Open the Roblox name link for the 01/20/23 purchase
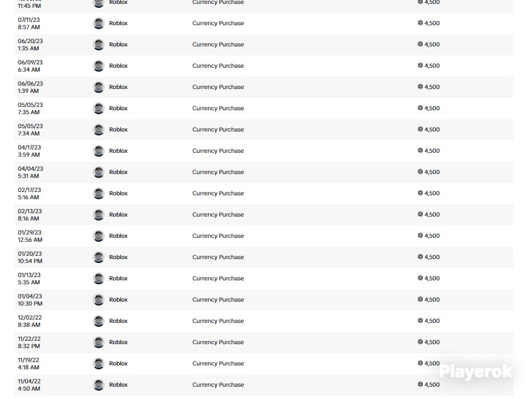This screenshot has width=532, height=399. coord(118,257)
